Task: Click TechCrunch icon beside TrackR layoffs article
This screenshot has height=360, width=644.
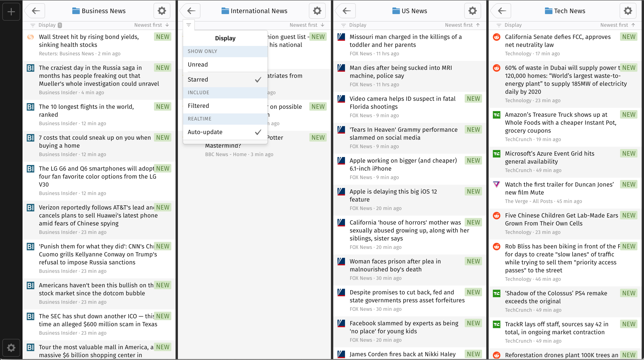Action: pos(497,325)
